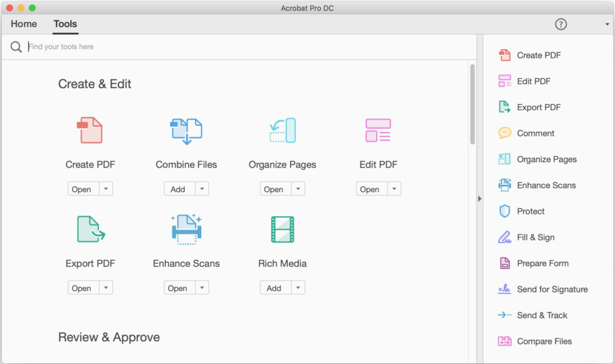Click the Enhance Scans icon in main panel
This screenshot has width=615, height=364.
187,229
